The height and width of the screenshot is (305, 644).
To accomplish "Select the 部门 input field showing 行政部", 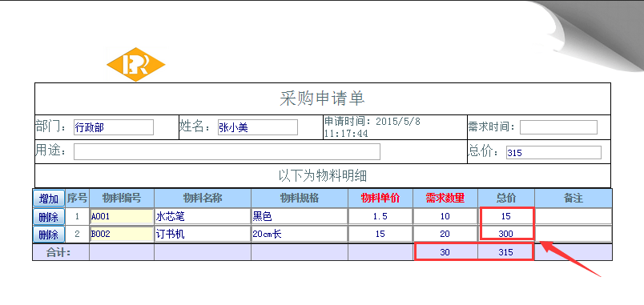I will (114, 127).
